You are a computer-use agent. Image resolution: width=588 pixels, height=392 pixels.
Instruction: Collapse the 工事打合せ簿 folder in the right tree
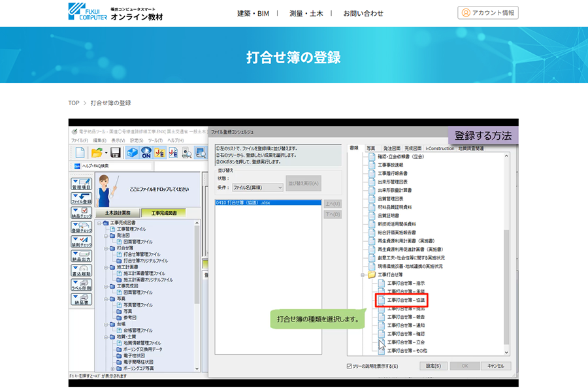pos(363,276)
